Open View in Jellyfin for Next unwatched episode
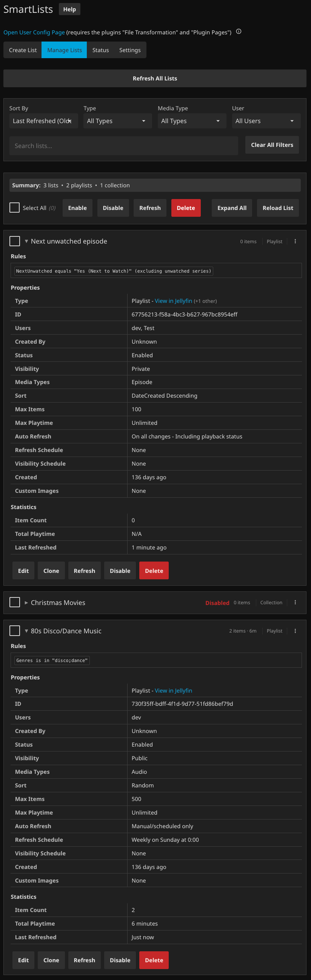The image size is (311, 980). coord(173,301)
